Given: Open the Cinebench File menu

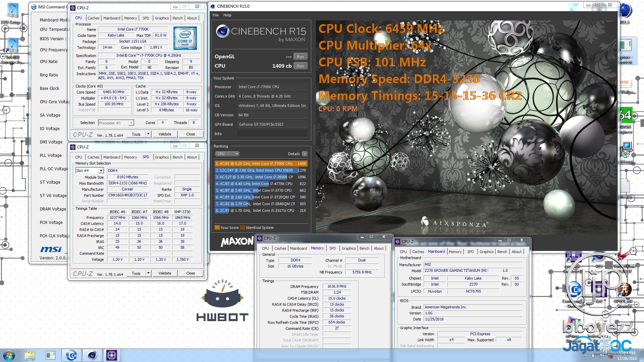Looking at the screenshot, I should (x=216, y=15).
